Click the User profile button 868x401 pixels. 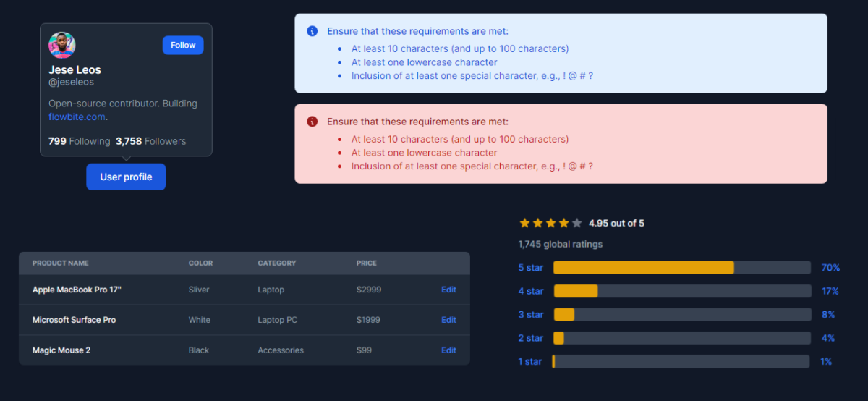pos(126,177)
